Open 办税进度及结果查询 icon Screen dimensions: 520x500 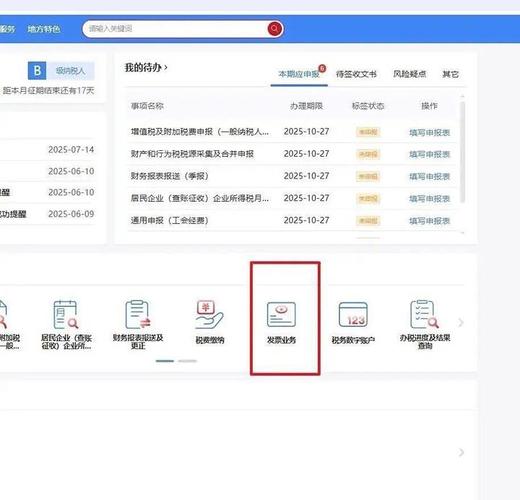(425, 325)
